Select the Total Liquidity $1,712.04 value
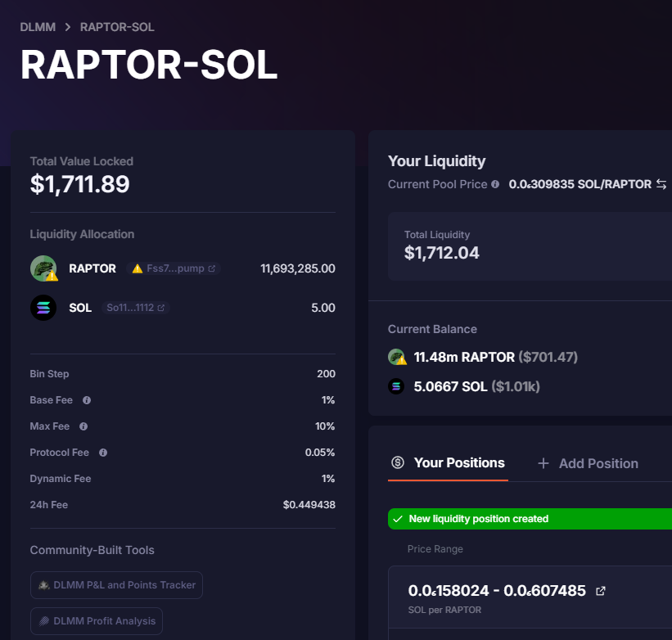 [x=442, y=253]
